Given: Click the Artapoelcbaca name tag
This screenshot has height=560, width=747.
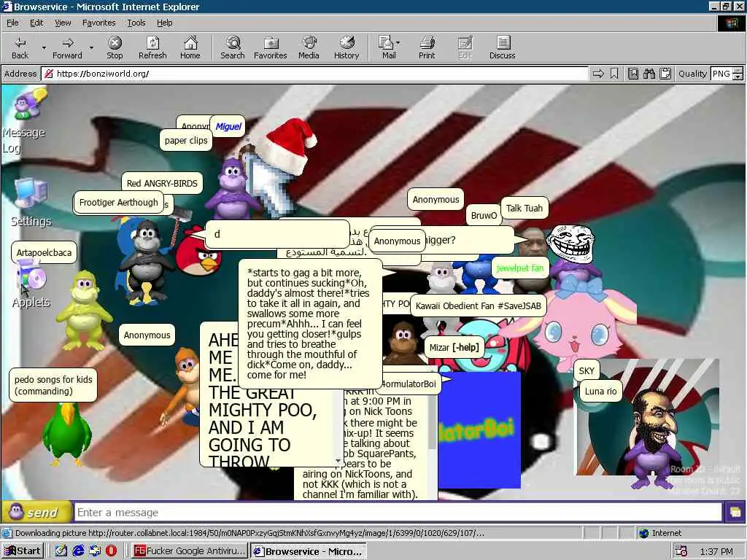Looking at the screenshot, I should [x=44, y=252].
